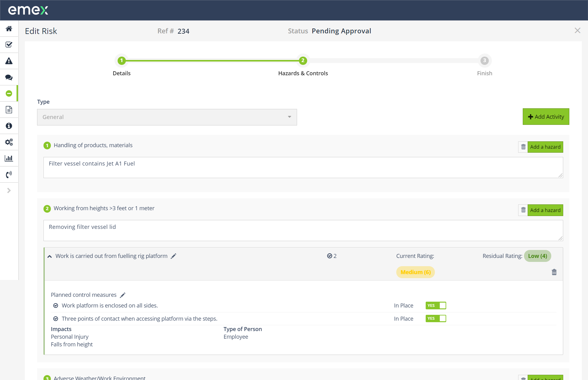Open the tasks checklist section in sidebar
Image resolution: width=588 pixels, height=380 pixels.
(9, 45)
